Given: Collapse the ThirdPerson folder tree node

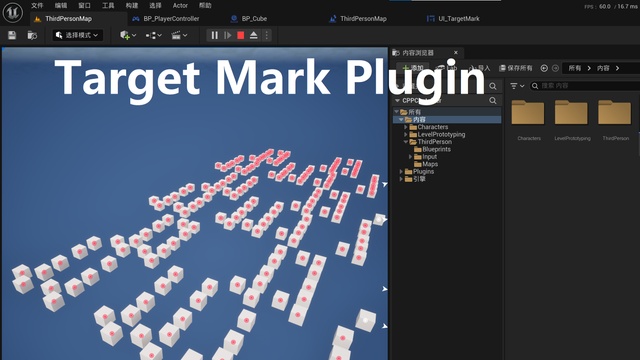Looking at the screenshot, I should (406, 142).
